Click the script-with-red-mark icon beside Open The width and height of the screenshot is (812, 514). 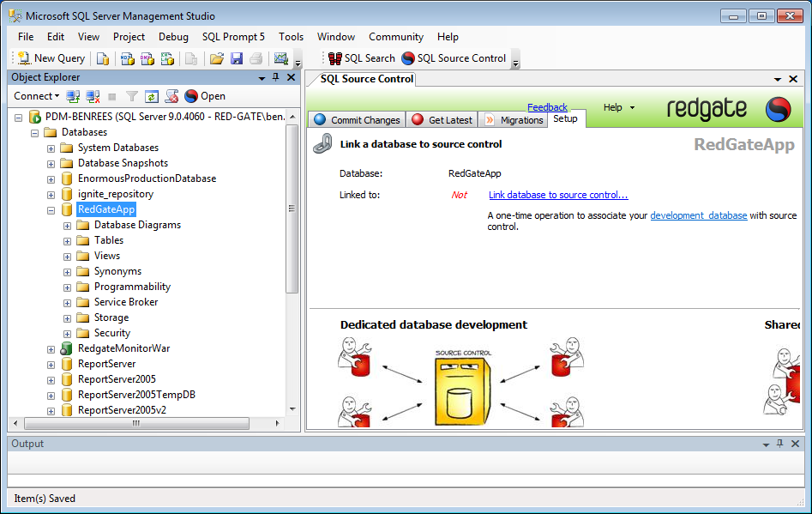[x=171, y=96]
